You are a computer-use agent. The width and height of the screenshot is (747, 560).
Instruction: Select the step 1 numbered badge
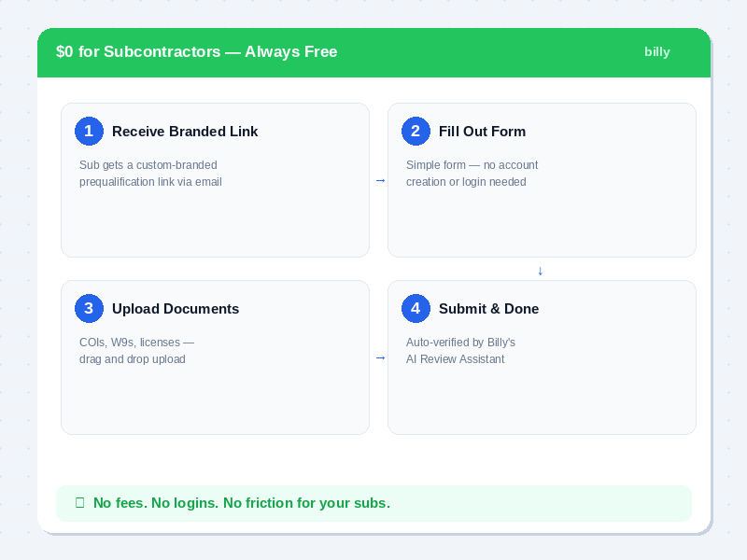tap(89, 131)
